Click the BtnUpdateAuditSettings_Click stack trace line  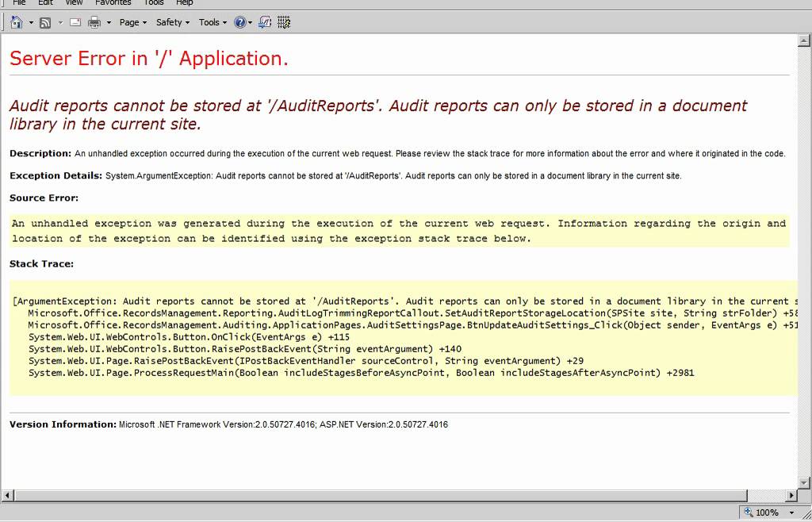412,325
